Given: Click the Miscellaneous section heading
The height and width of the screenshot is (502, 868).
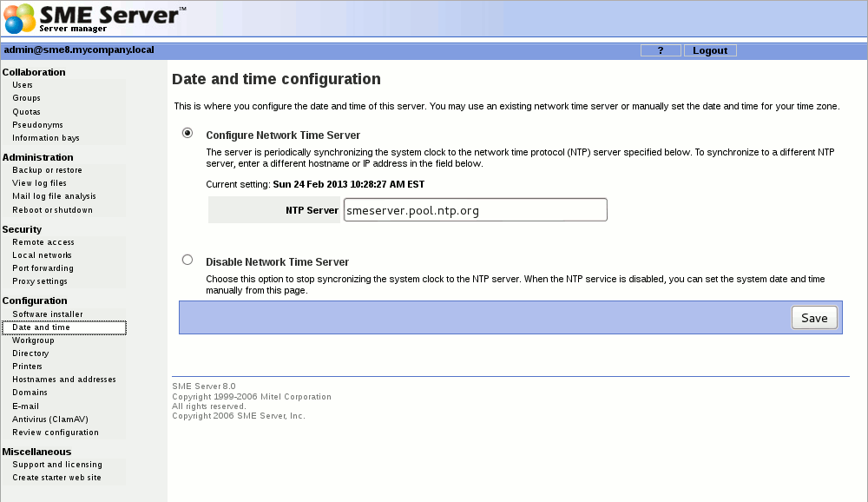Looking at the screenshot, I should click(x=36, y=452).
